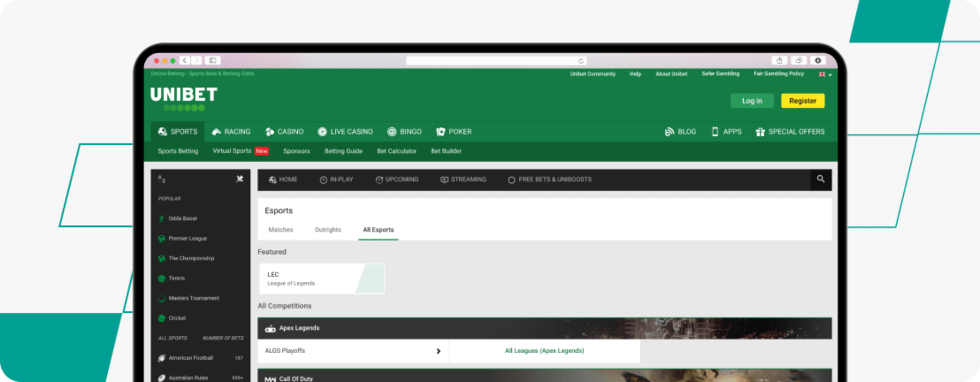The width and height of the screenshot is (980, 382).
Task: Select Sports Betting in the sub-navigation
Action: (x=178, y=151)
